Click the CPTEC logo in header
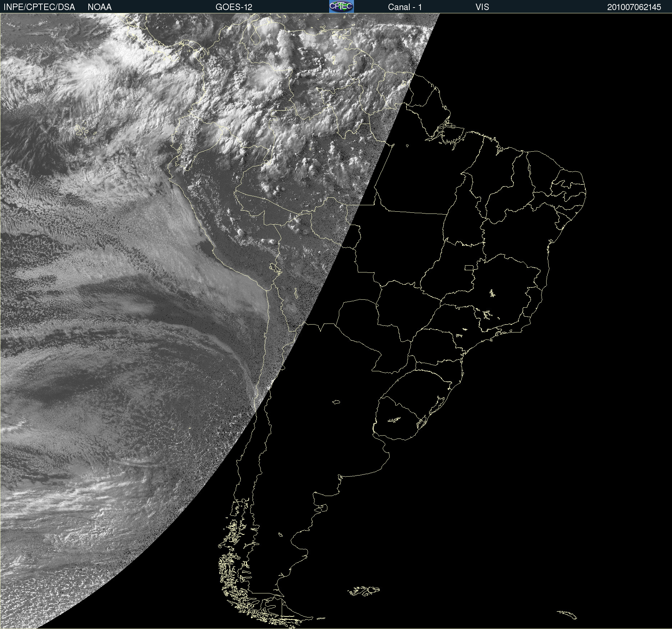 (x=341, y=6)
